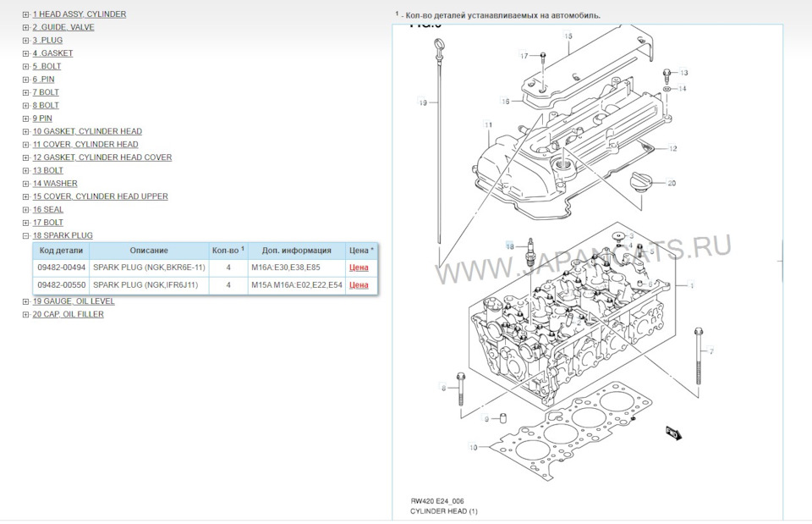
Task: Click callout 7 bolt in diagram
Action: (x=711, y=351)
